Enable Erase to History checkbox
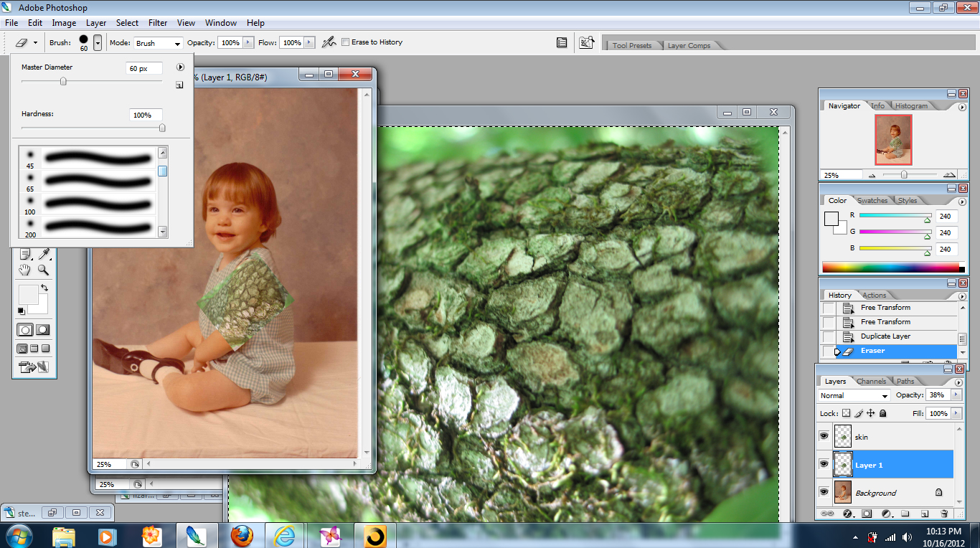This screenshot has width=980, height=548. 345,42
